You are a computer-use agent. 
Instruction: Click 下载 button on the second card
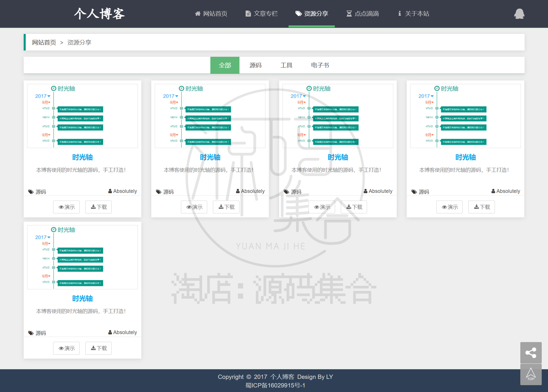(226, 207)
